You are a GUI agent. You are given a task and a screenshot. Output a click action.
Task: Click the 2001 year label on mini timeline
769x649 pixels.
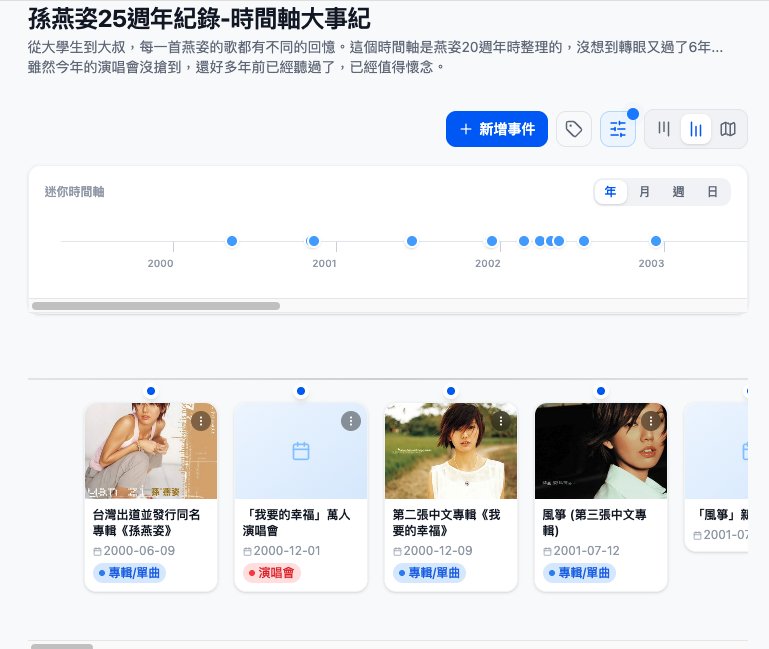pos(325,263)
